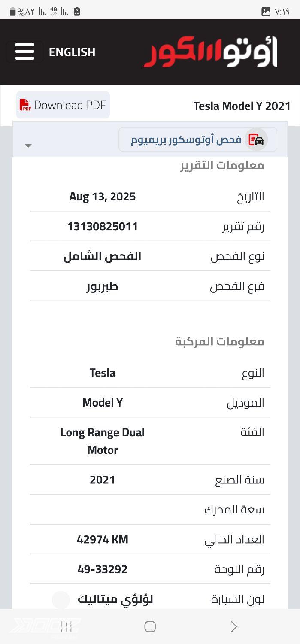Tap the Android back arrow
Screen dimensions: 300x644
(234, 626)
